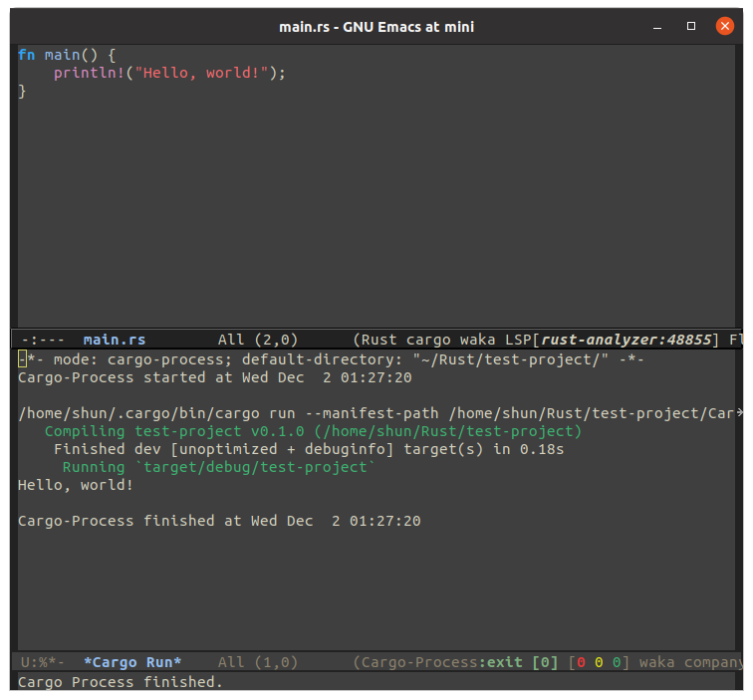Image resolution: width=753 pixels, height=700 pixels.
Task: Click the green info count 0
Action: [617, 662]
